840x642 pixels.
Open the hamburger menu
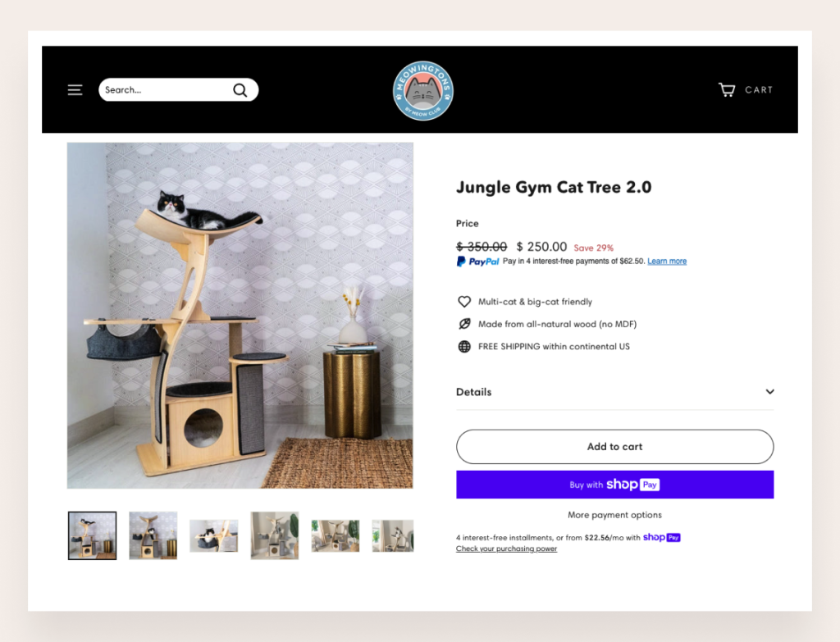(x=75, y=90)
